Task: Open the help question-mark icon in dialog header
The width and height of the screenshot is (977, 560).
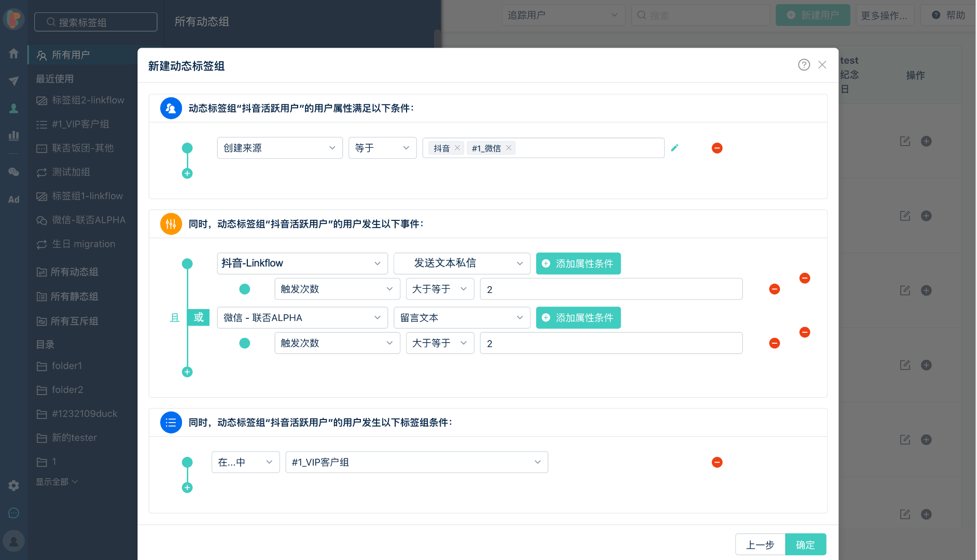Action: (x=804, y=65)
